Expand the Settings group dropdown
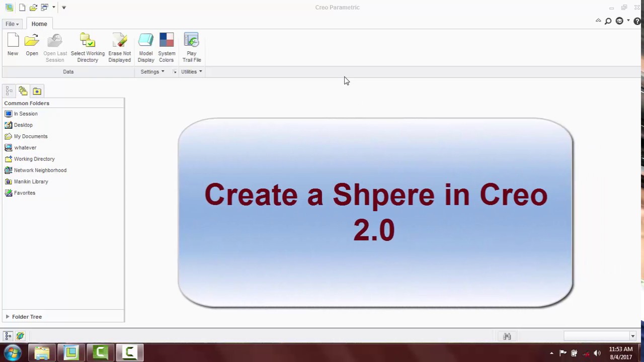644x362 pixels. 152,72
